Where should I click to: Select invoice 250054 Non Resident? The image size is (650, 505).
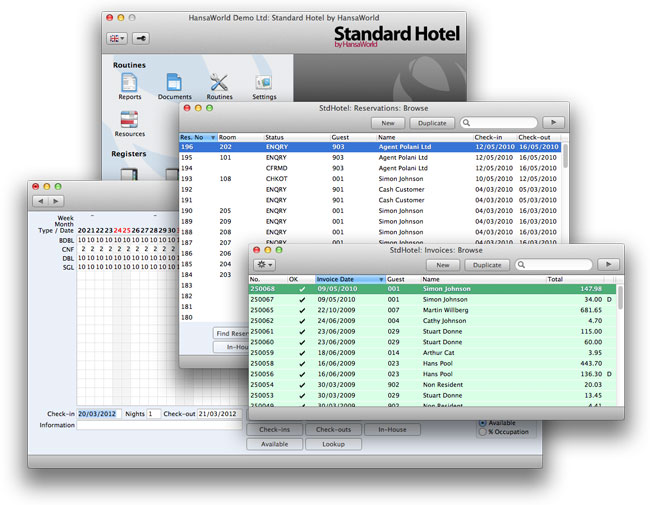coord(432,385)
